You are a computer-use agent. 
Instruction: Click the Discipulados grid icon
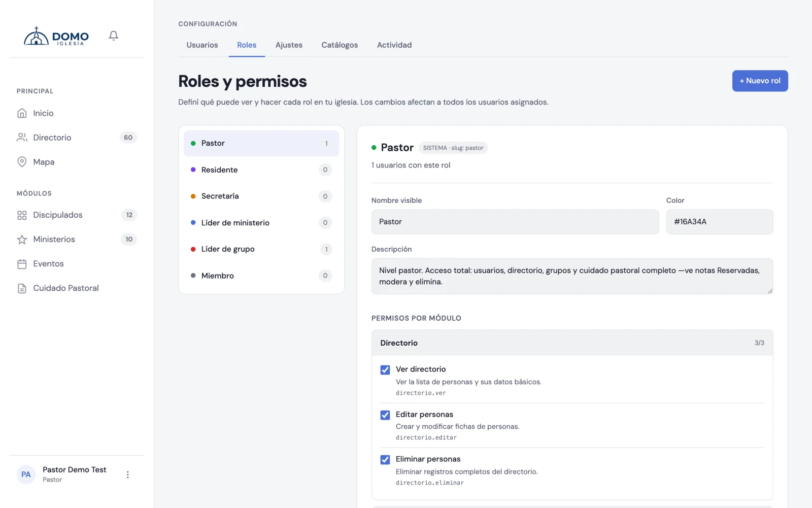22,215
